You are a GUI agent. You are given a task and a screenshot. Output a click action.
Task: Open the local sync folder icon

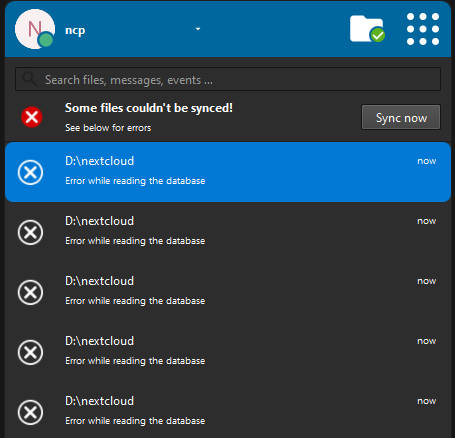point(367,29)
